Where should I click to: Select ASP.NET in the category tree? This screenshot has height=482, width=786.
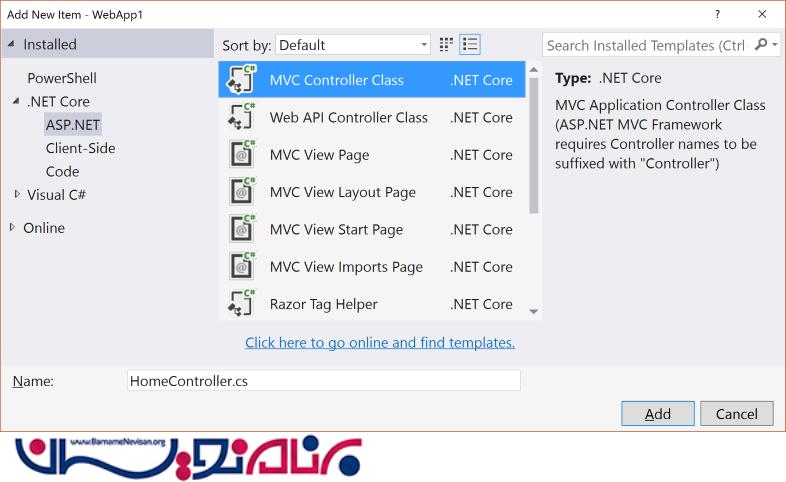click(73, 125)
